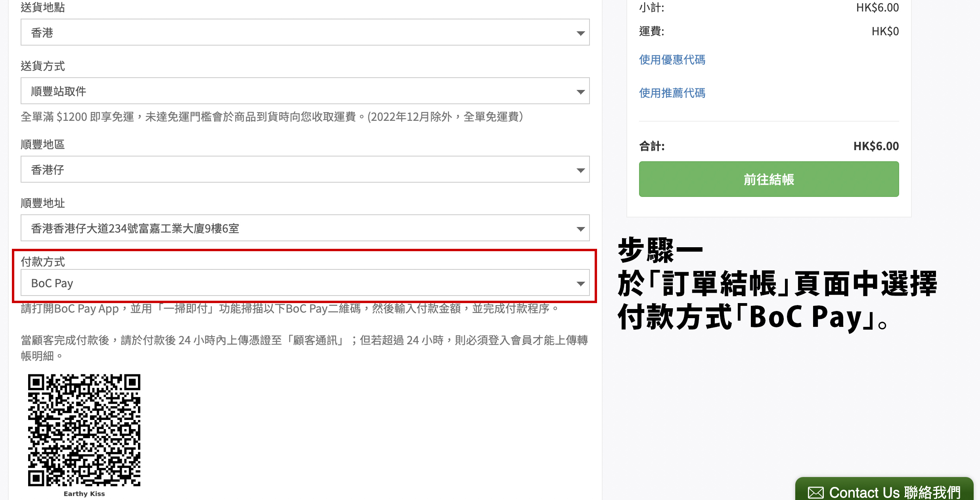
Task: Click the Earthy Kiss caption under QR code
Action: tap(84, 494)
